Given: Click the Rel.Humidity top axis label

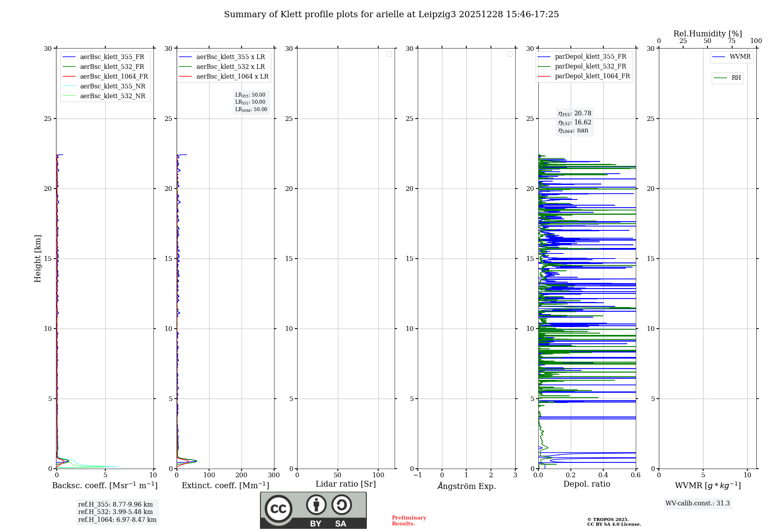Looking at the screenshot, I should (707, 34).
